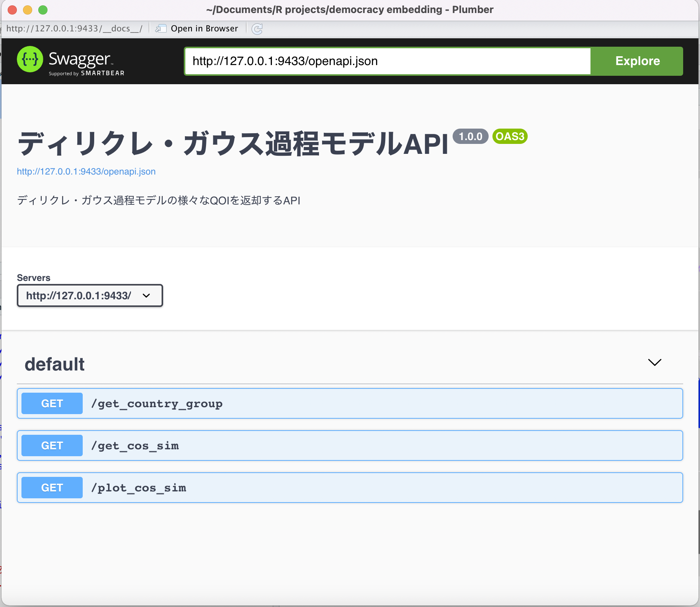The width and height of the screenshot is (700, 607).
Task: Collapse the default section chevron
Action: pos(655,362)
